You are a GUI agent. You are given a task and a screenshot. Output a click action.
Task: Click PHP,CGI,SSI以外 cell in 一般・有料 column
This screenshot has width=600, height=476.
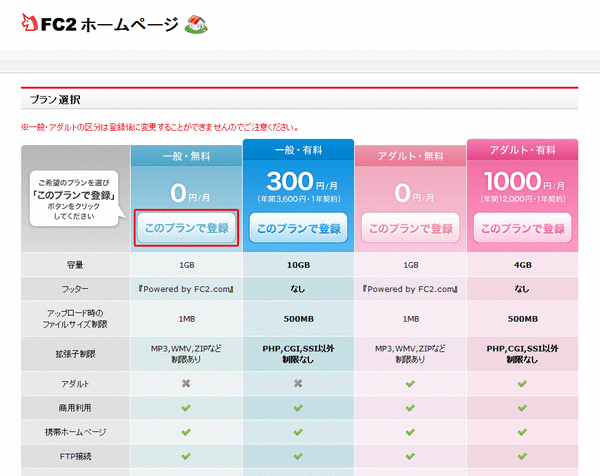coord(298,354)
